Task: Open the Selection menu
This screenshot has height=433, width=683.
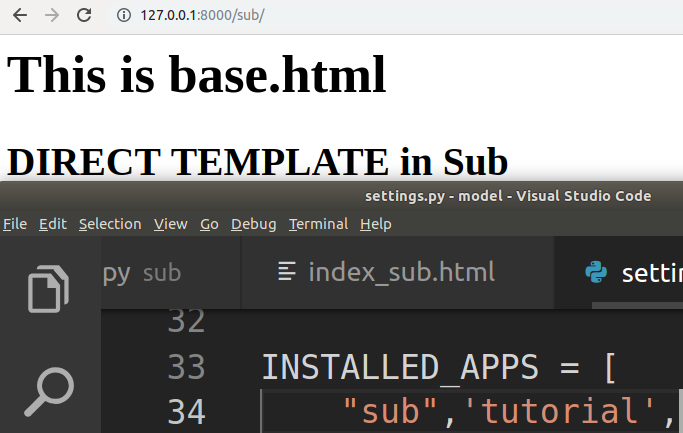Action: pyautogui.click(x=110, y=224)
